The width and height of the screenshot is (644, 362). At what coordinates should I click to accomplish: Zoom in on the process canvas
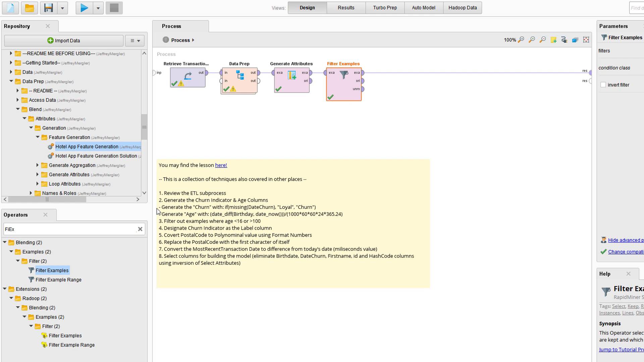pos(532,40)
